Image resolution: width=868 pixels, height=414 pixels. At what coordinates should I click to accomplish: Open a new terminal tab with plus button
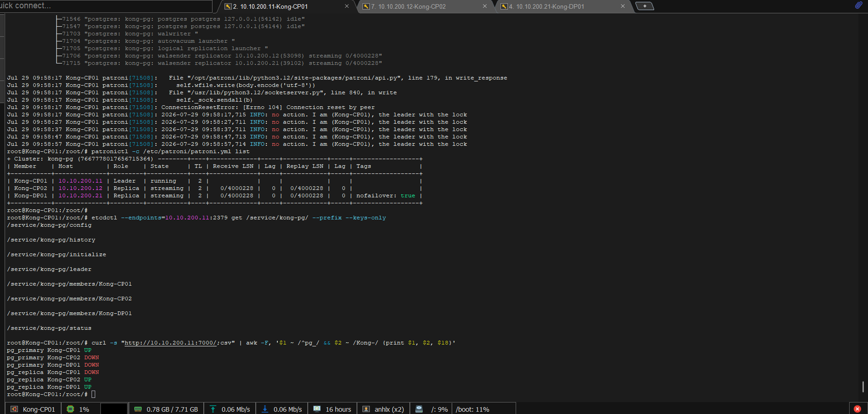click(644, 6)
